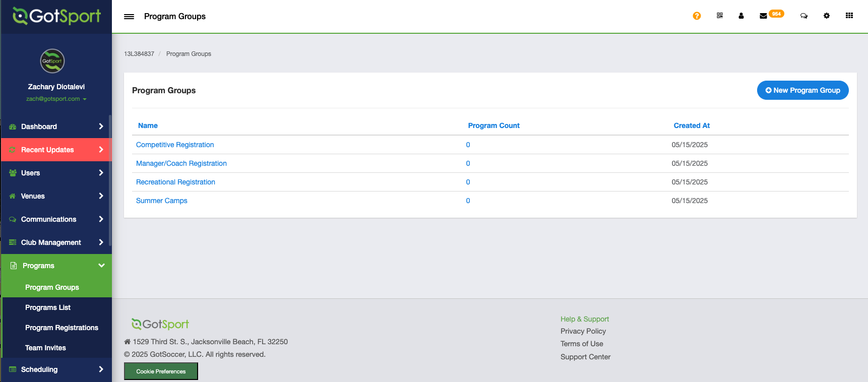Image resolution: width=868 pixels, height=382 pixels.
Task: Click the 13L384837 breadcrumb link
Action: pyautogui.click(x=139, y=54)
